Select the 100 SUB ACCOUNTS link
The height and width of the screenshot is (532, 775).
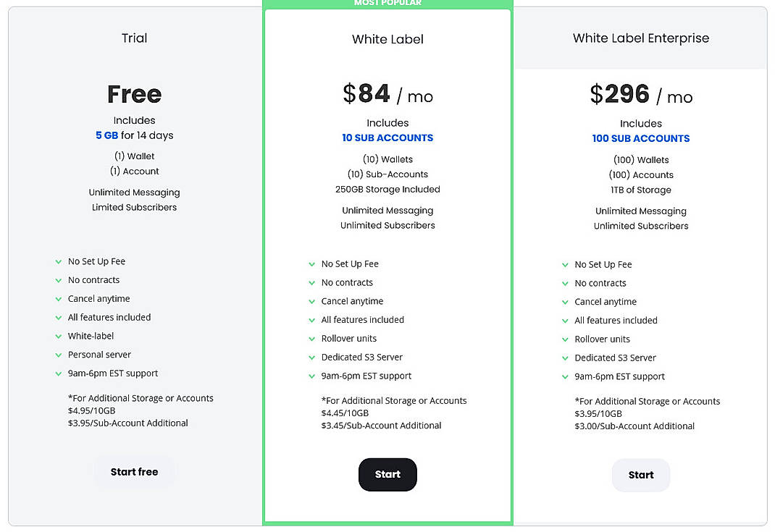pos(640,138)
